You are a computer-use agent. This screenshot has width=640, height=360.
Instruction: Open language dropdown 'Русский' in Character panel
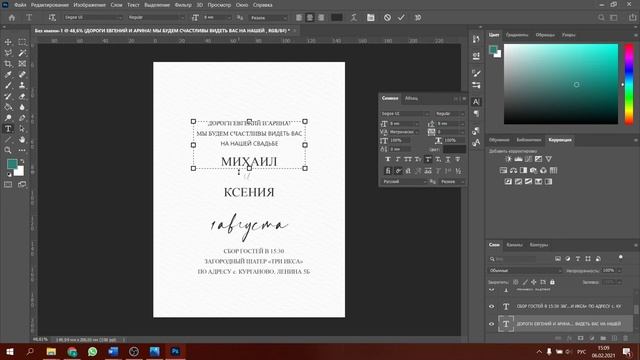(x=405, y=182)
